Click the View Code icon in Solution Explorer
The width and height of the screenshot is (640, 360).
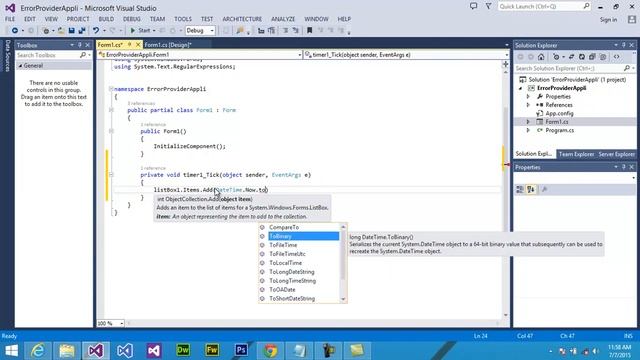[x=617, y=57]
